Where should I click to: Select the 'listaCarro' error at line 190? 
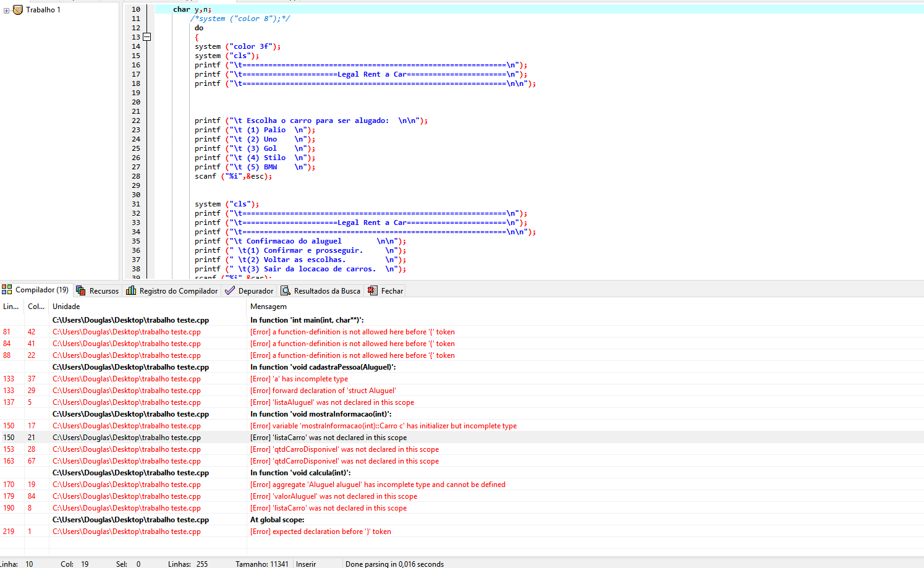point(462,508)
